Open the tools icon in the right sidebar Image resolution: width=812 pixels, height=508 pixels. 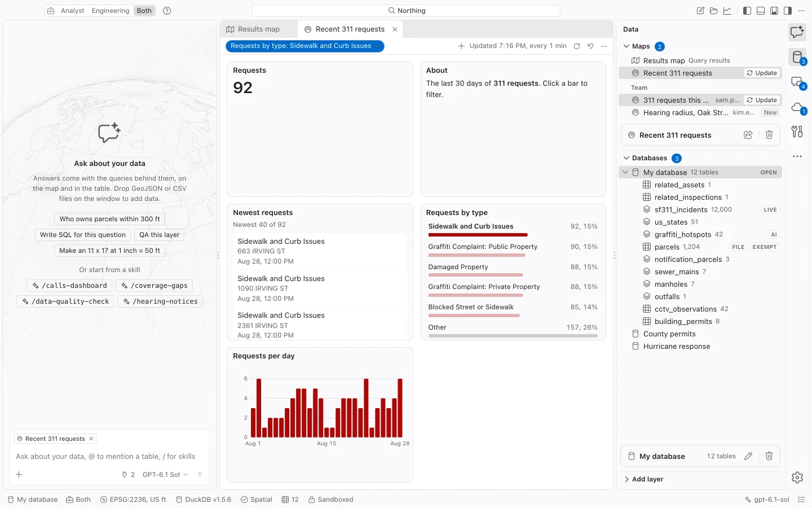click(x=797, y=132)
